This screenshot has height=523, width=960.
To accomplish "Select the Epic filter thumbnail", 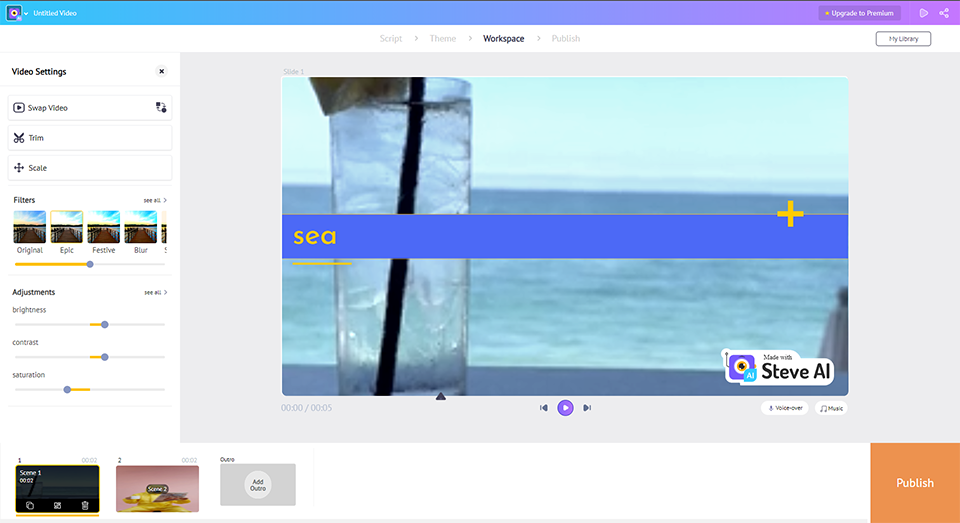I will tap(67, 227).
